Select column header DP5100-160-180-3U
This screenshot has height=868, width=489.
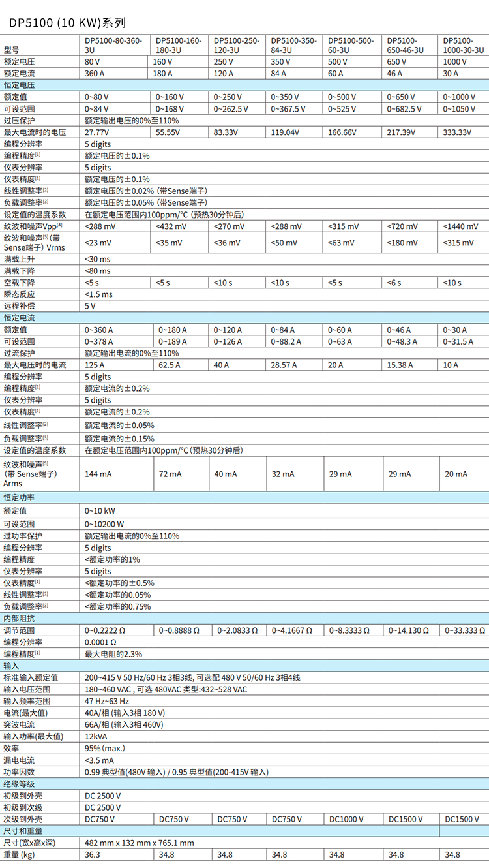tap(179, 44)
